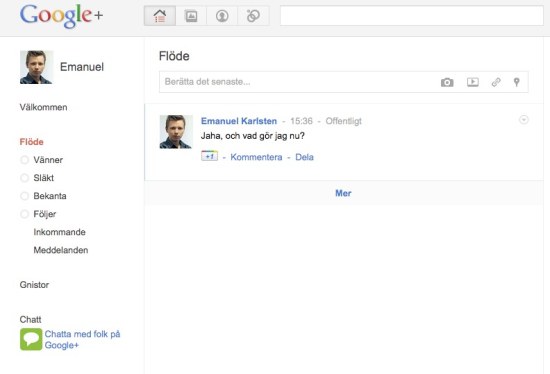Click the Google+ logo

[61, 15]
